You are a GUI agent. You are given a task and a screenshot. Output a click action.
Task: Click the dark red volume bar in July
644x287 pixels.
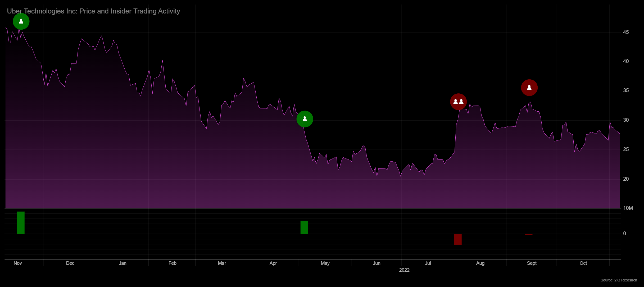pos(458,239)
